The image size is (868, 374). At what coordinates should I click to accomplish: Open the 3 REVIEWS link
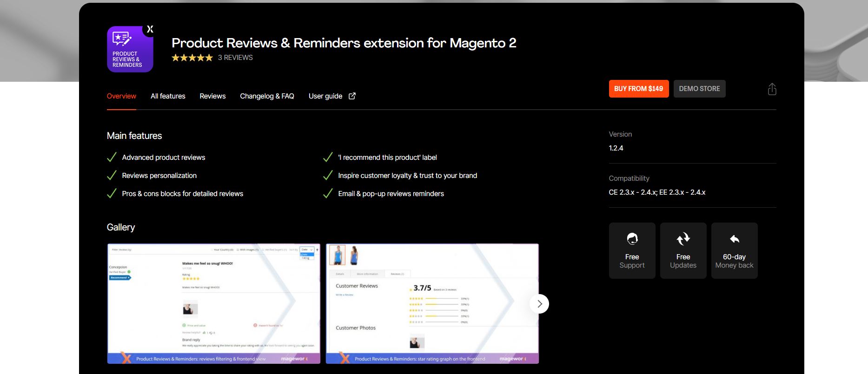tap(235, 58)
